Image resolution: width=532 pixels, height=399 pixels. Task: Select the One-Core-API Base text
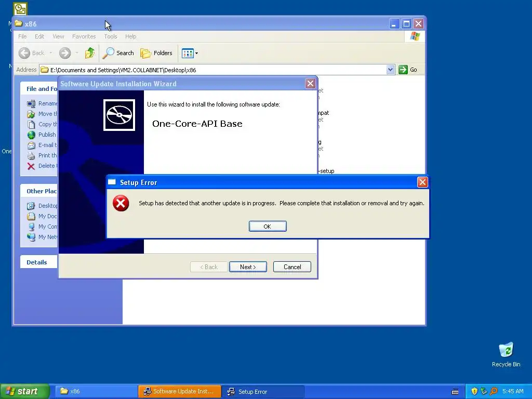pos(197,124)
